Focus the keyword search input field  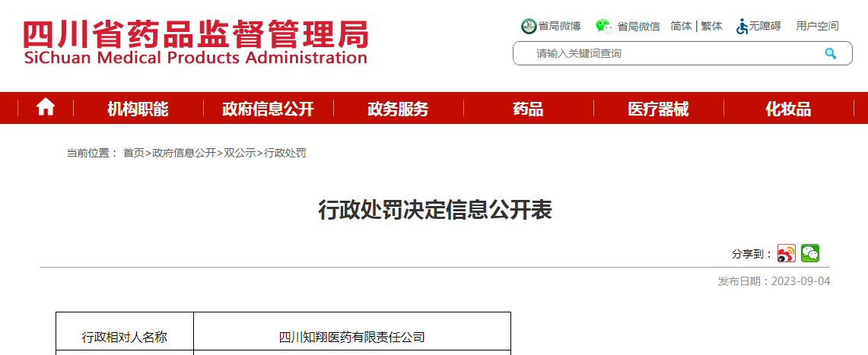(669, 53)
